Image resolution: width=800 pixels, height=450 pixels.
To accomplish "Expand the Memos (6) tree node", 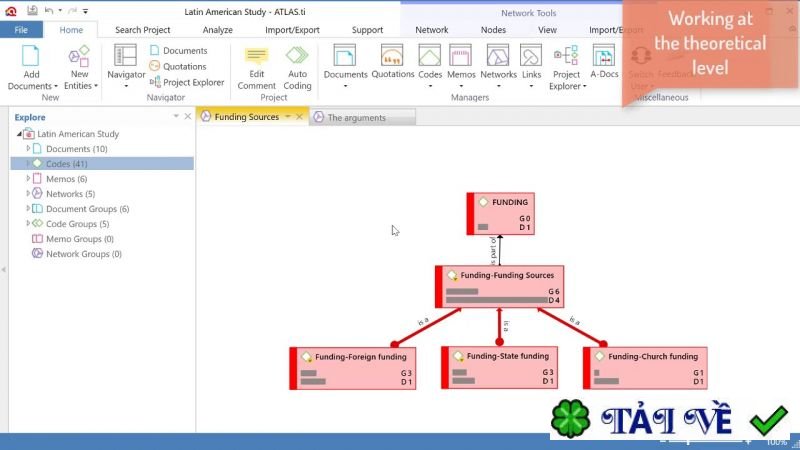I will (28, 179).
